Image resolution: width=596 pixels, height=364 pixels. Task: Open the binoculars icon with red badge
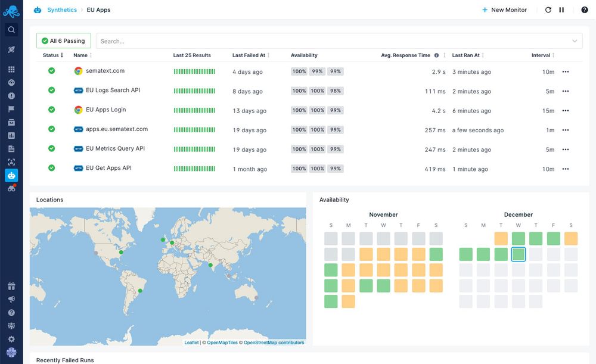[x=11, y=188]
